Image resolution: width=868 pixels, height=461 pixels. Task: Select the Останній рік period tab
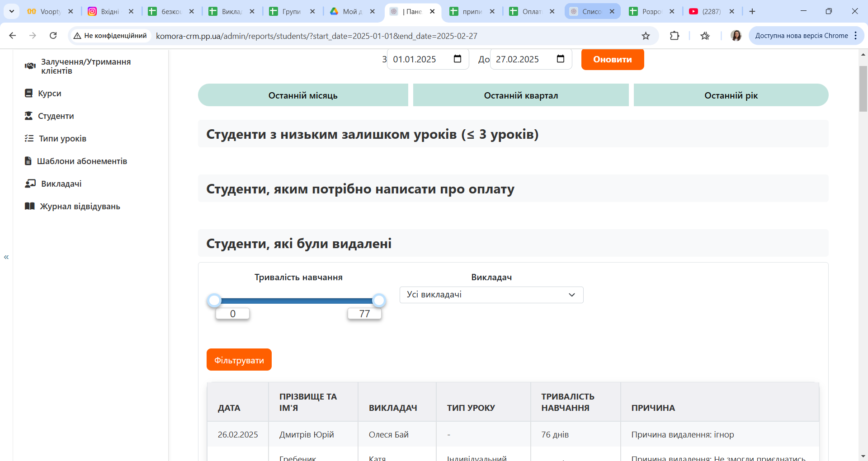731,95
